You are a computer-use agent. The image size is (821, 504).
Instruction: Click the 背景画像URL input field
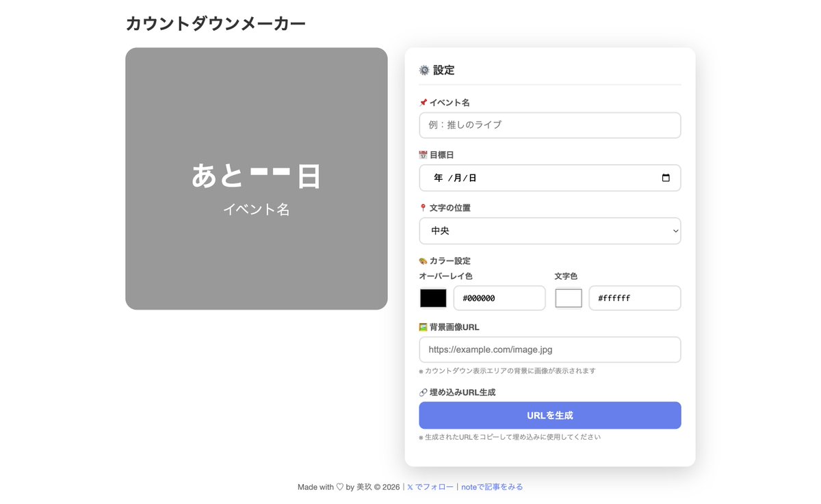tap(550, 349)
